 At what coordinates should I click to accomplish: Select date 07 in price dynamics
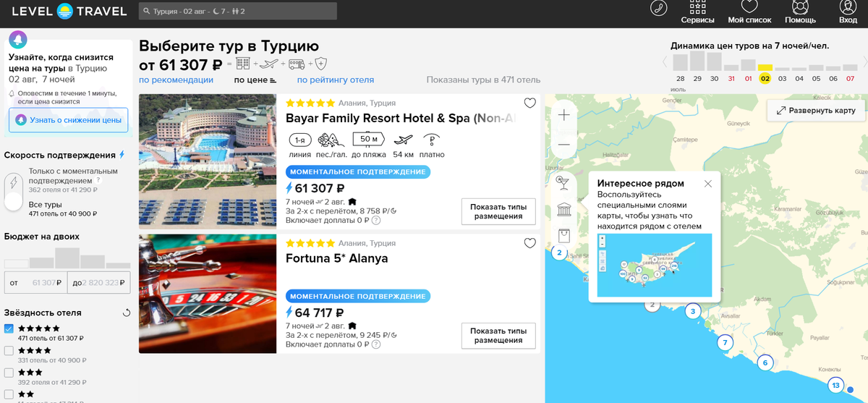pos(850,78)
